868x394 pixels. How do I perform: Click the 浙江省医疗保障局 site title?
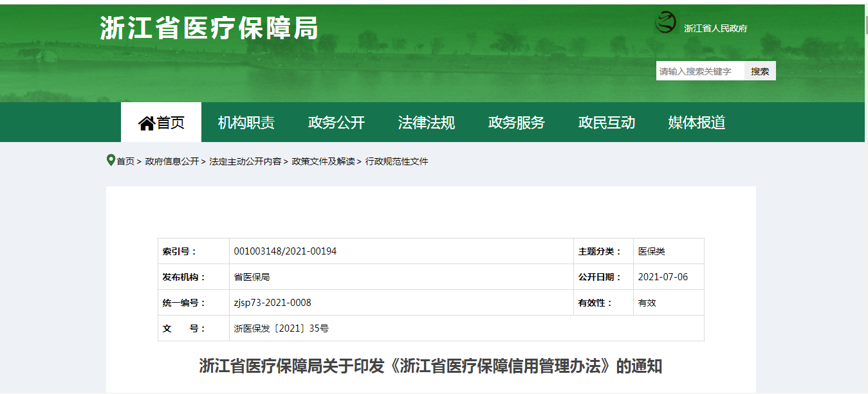click(209, 28)
